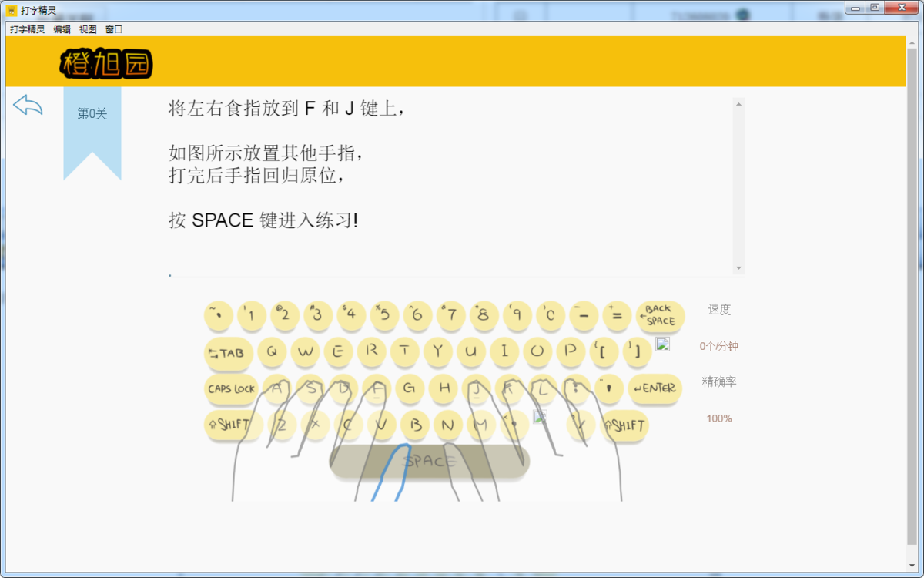
Task: Select the F key on virtual keyboard
Action: click(x=376, y=389)
